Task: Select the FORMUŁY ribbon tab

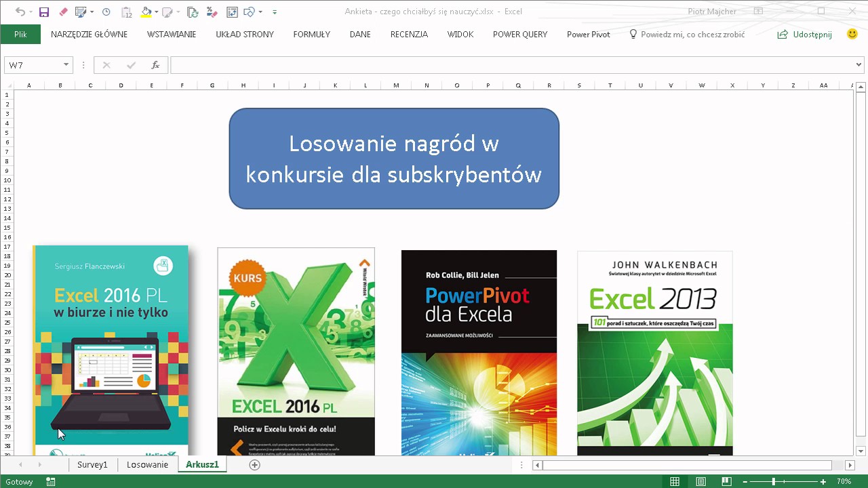Action: [312, 34]
